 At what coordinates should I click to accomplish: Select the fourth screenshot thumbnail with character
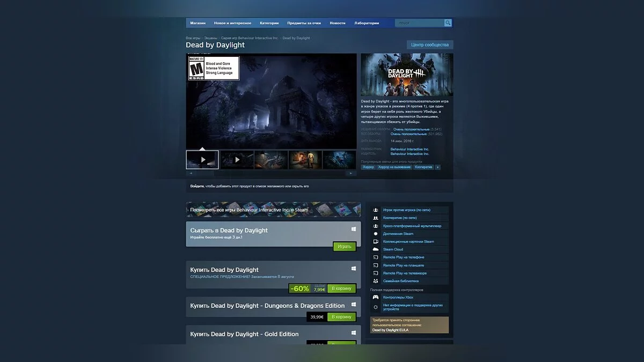point(305,159)
